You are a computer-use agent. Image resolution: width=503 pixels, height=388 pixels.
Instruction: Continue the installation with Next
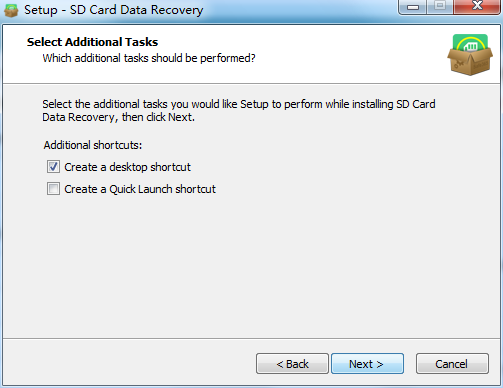tap(367, 364)
